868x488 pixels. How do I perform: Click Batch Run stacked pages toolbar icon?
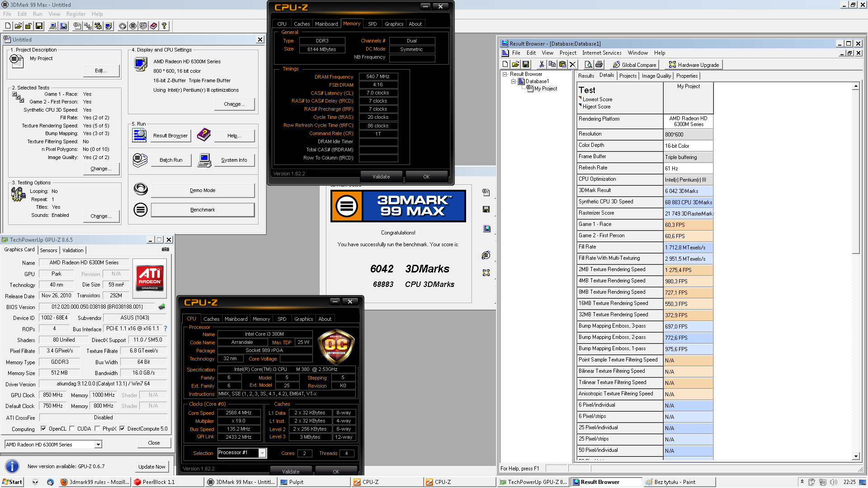(x=143, y=26)
